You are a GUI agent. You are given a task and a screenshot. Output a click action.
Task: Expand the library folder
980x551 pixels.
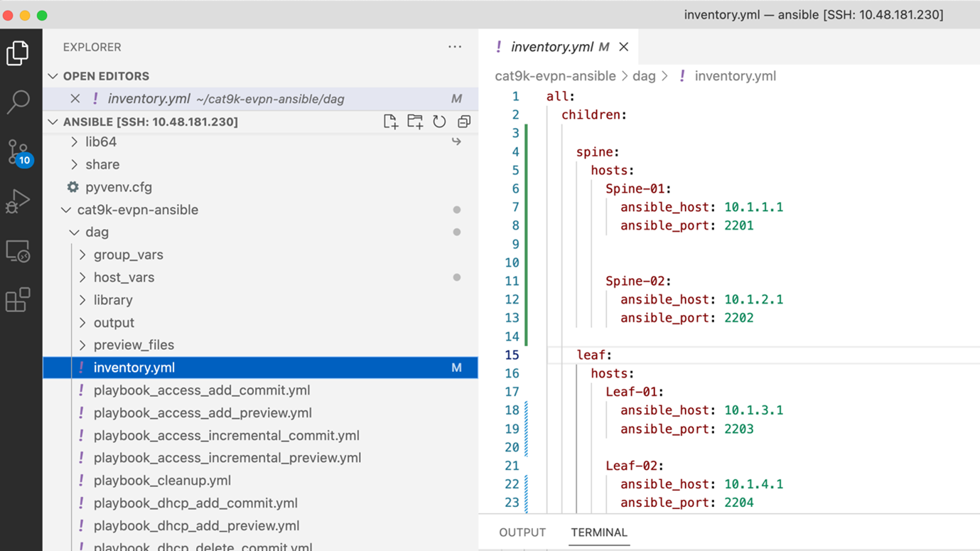(83, 300)
